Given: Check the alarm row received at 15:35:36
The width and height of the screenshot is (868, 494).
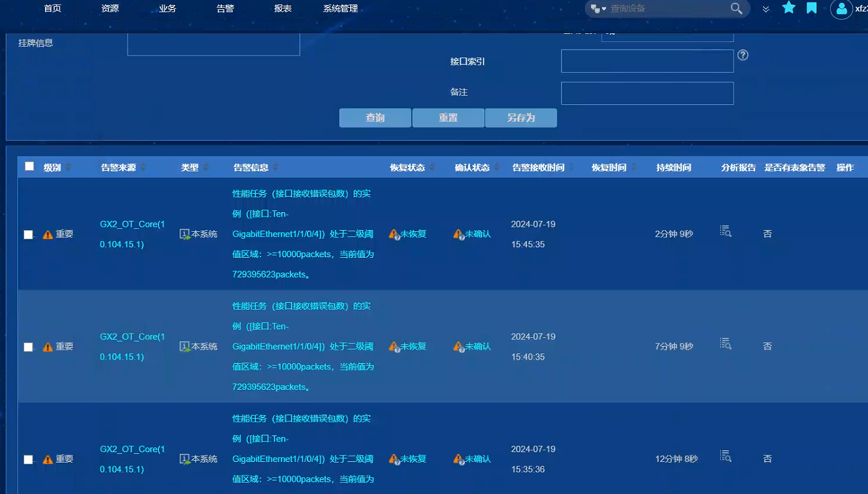Looking at the screenshot, I should coord(28,459).
